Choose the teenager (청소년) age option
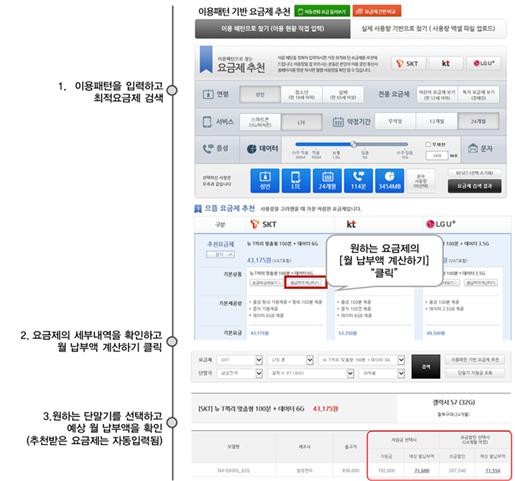The height and width of the screenshot is (481, 515). 301,95
